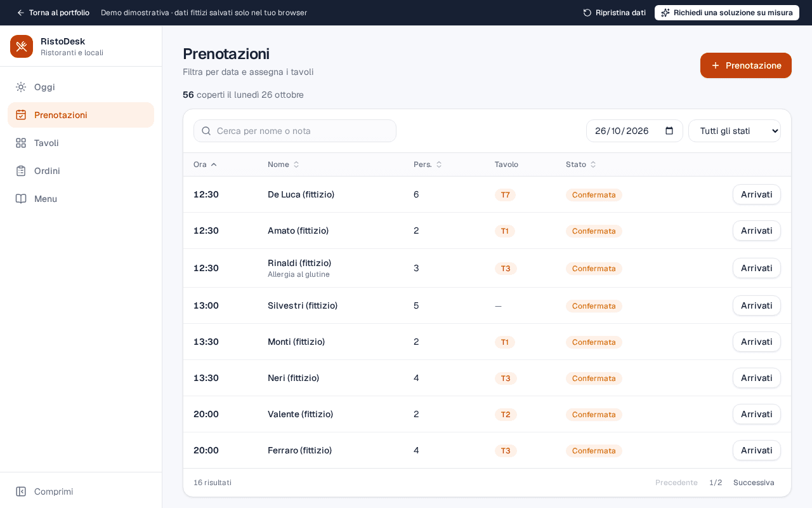The image size is (812, 508).
Task: Click the RistoDesk logo icon
Action: 22,46
